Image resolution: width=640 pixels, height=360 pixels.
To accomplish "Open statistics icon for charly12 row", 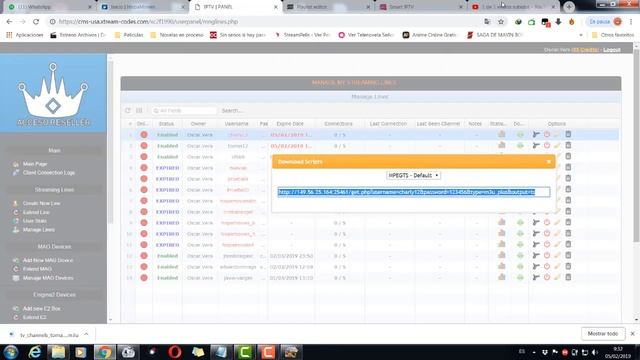I will click(502, 134).
